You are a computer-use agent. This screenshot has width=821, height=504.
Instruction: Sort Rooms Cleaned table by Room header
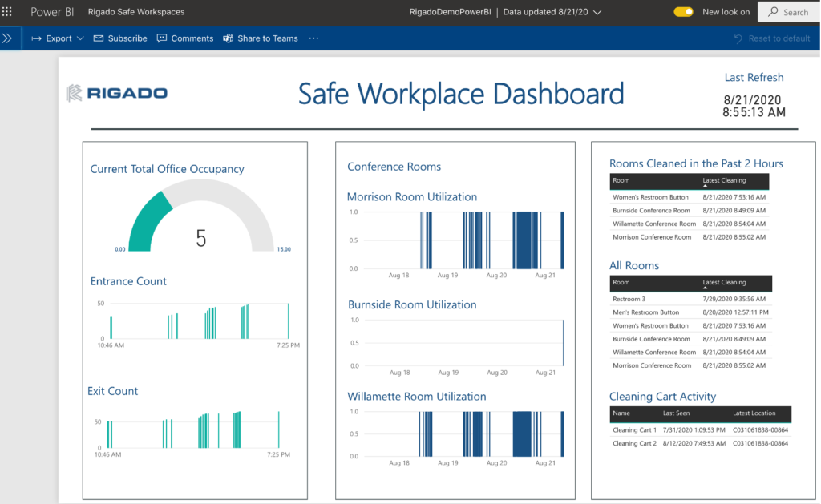pos(621,180)
